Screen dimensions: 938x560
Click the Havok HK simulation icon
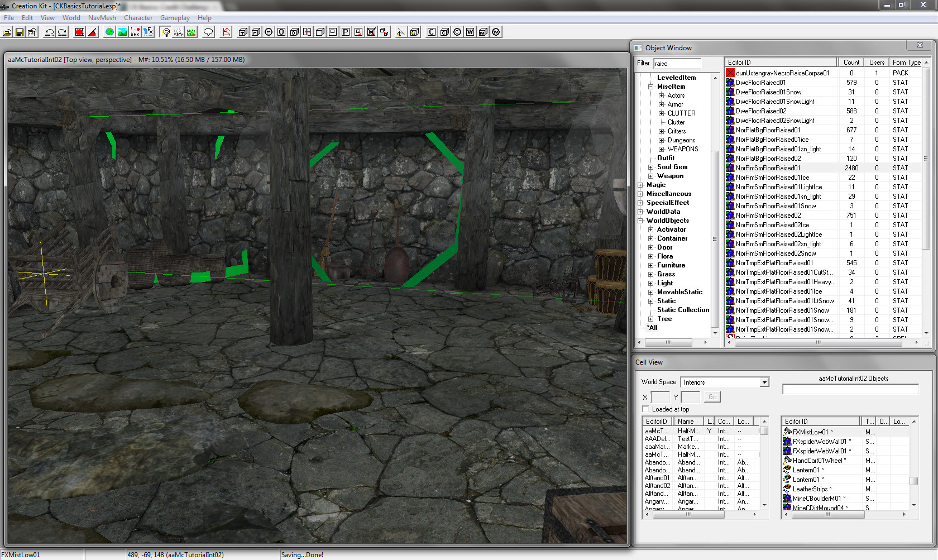tap(135, 32)
